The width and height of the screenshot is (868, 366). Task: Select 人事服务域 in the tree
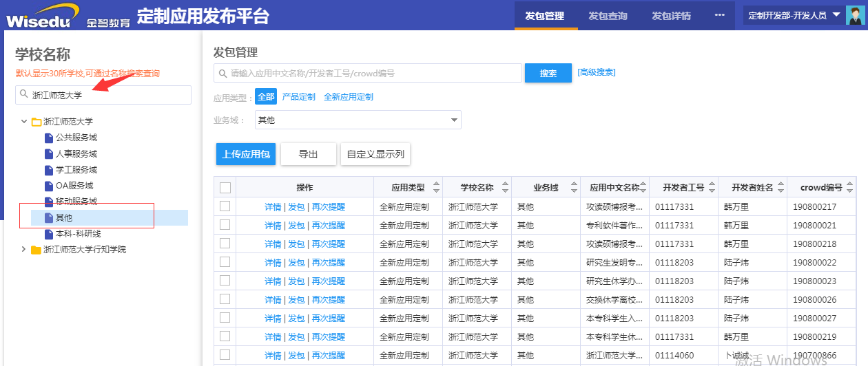(x=76, y=154)
